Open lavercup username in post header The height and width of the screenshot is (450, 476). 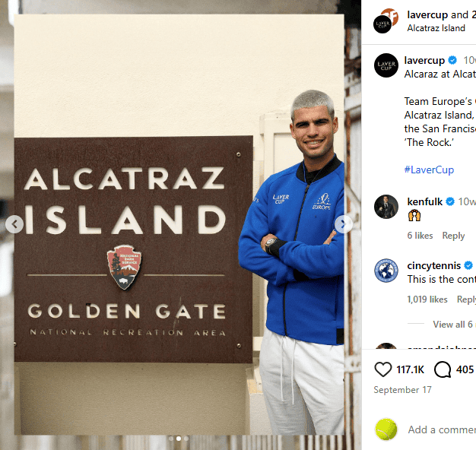pos(427,14)
